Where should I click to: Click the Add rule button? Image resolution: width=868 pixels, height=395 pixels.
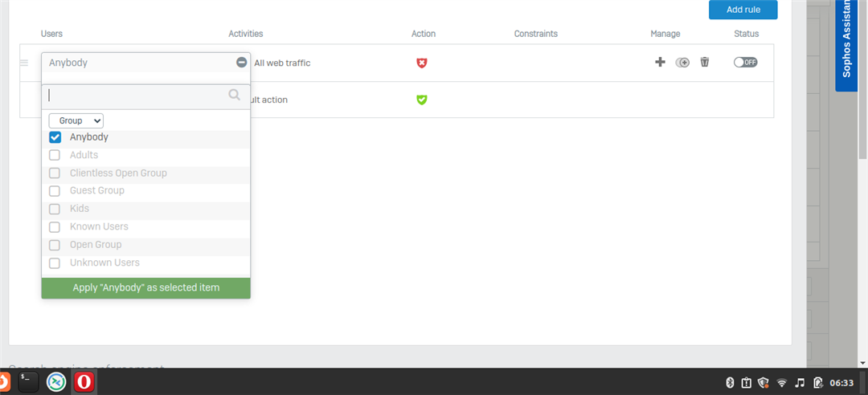point(743,10)
